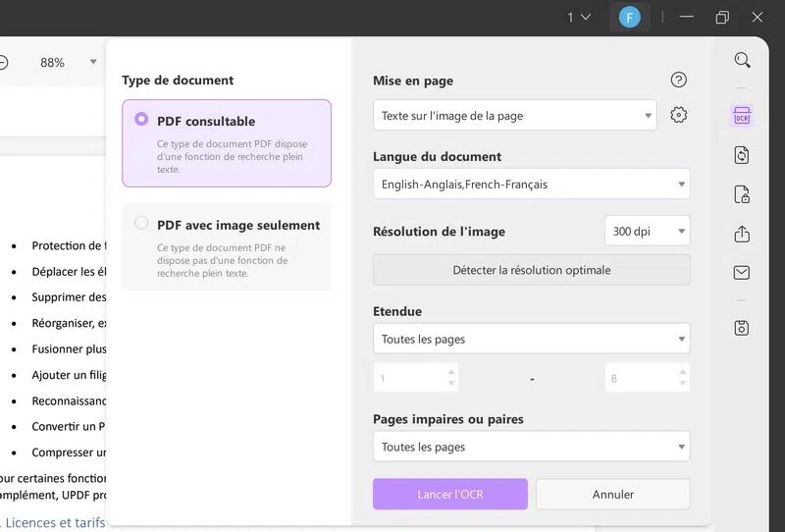Open the OCR help question mark
The image size is (785, 532).
click(678, 80)
